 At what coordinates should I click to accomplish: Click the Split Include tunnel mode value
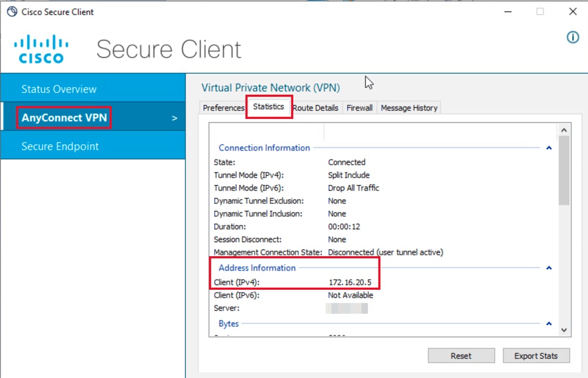[349, 175]
